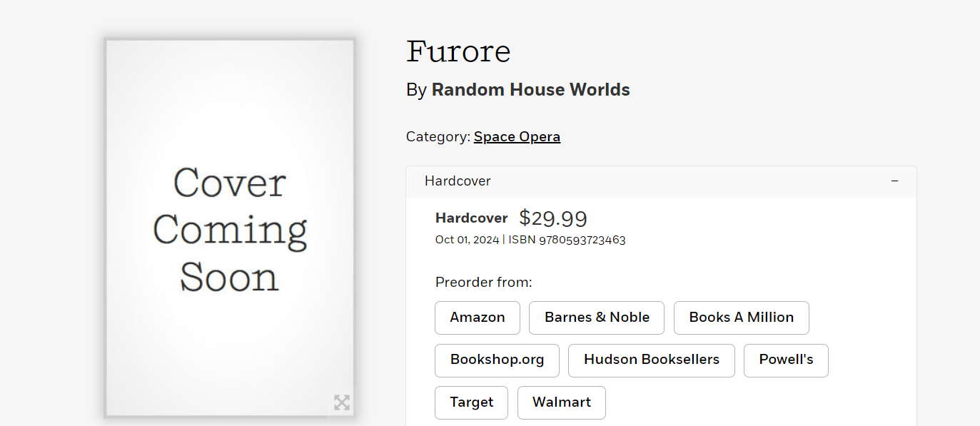Click the $29.99 price text

[x=553, y=218]
